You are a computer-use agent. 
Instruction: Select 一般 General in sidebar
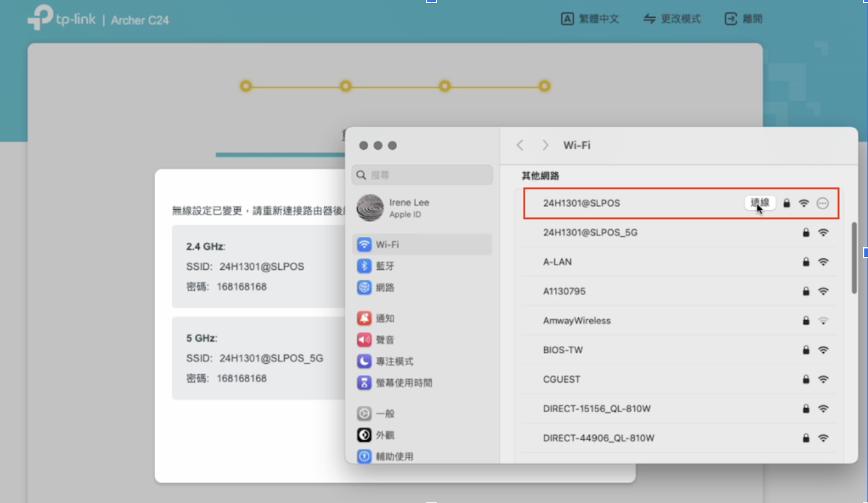pos(422,413)
